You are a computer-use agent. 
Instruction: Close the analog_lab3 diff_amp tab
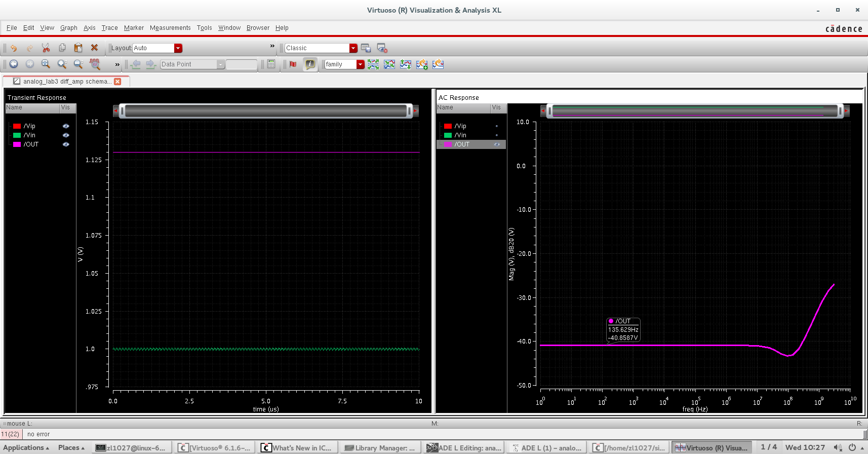117,82
